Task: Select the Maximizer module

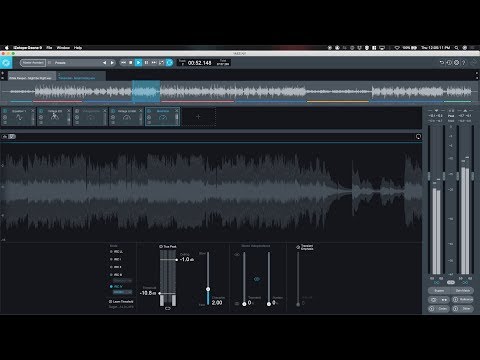Action: pyautogui.click(x=163, y=117)
